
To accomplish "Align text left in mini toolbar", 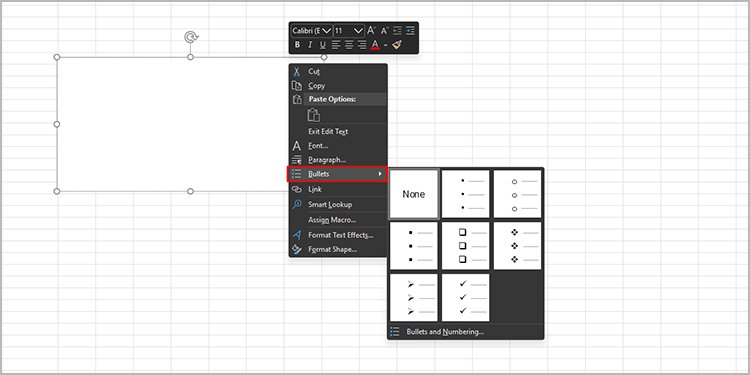I will point(336,45).
